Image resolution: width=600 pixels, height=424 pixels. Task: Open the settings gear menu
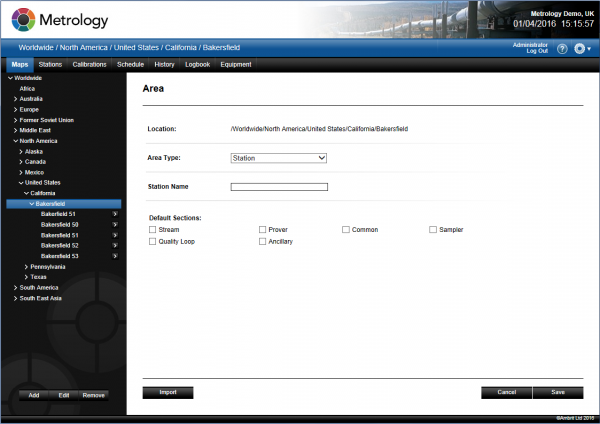582,49
